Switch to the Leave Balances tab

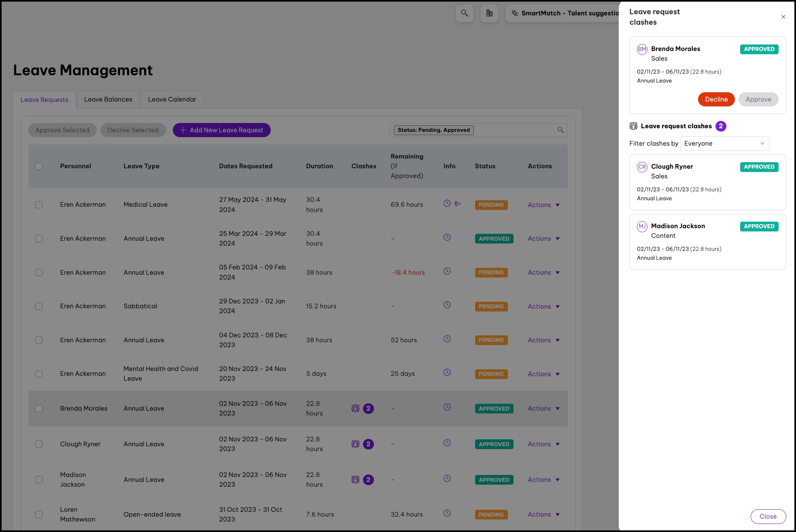coord(108,100)
